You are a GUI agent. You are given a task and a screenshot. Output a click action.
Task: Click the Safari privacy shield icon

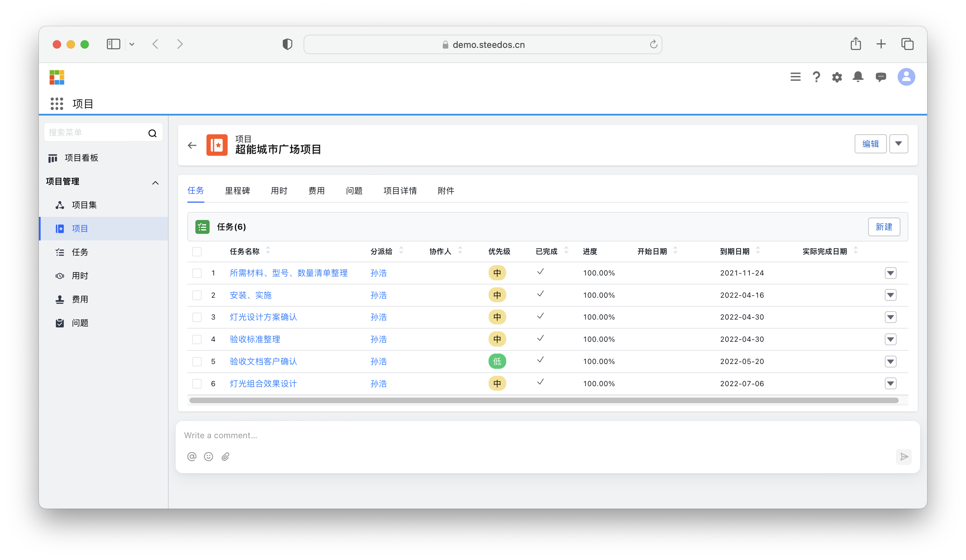tap(287, 44)
